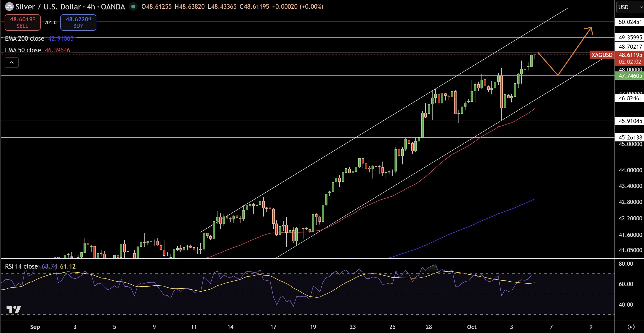
Task: Click the TradingView logo watermark
Action: (14, 309)
